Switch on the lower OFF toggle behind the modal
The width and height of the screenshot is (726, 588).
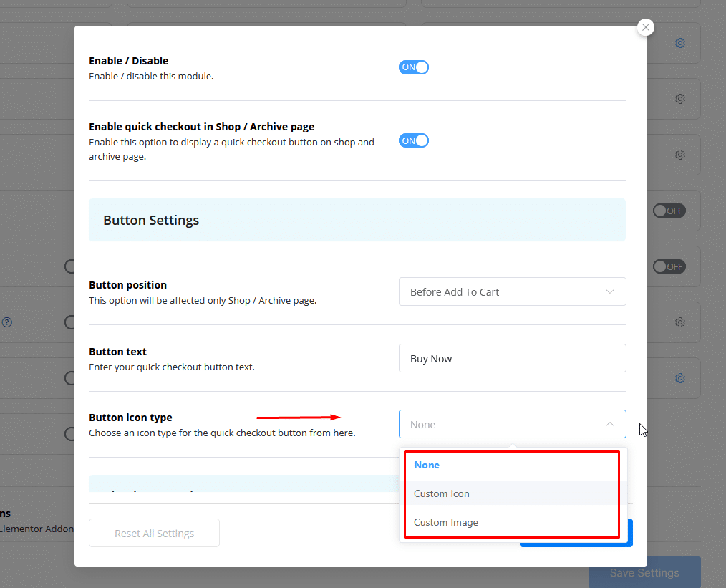[669, 266]
